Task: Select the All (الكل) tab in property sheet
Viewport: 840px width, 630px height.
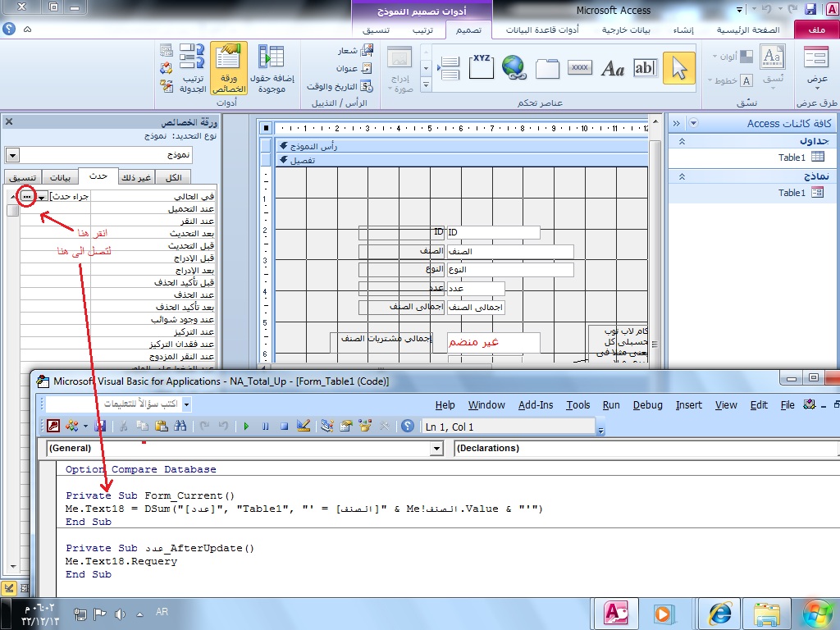Action: 173,177
